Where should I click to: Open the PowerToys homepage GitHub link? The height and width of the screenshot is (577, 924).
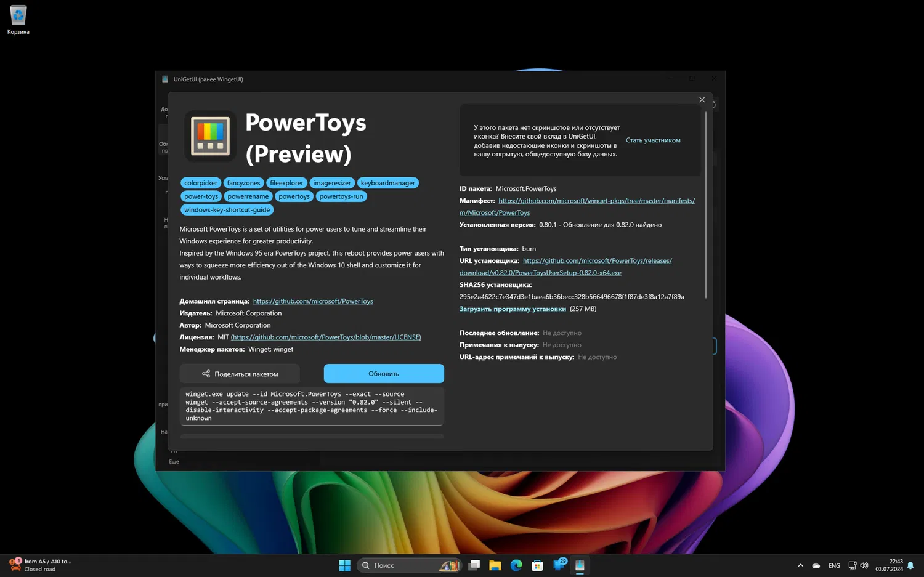pyautogui.click(x=313, y=301)
